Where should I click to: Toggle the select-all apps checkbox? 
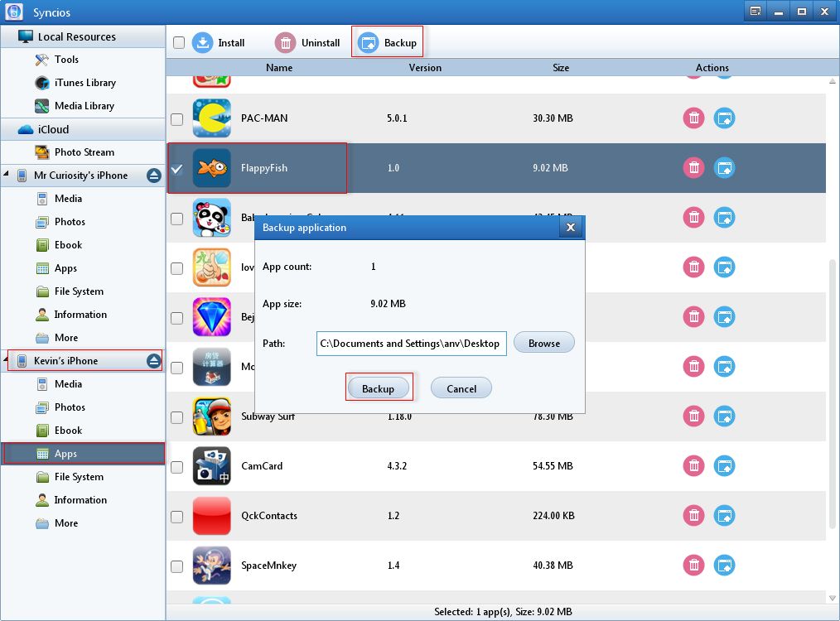(x=179, y=43)
